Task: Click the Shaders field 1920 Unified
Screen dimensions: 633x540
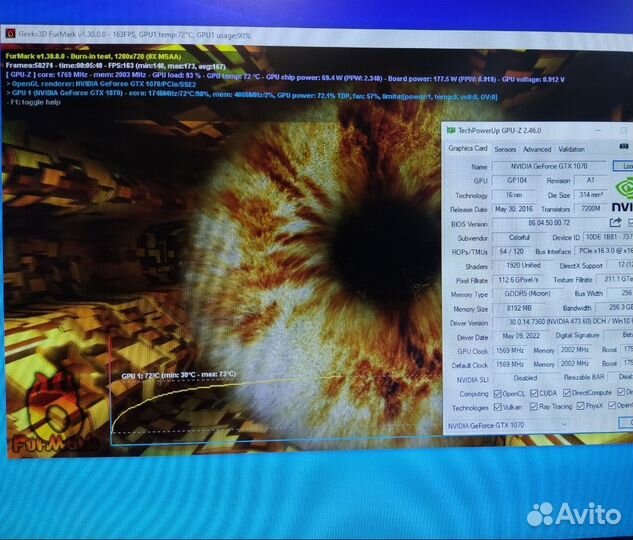Action: (x=523, y=266)
